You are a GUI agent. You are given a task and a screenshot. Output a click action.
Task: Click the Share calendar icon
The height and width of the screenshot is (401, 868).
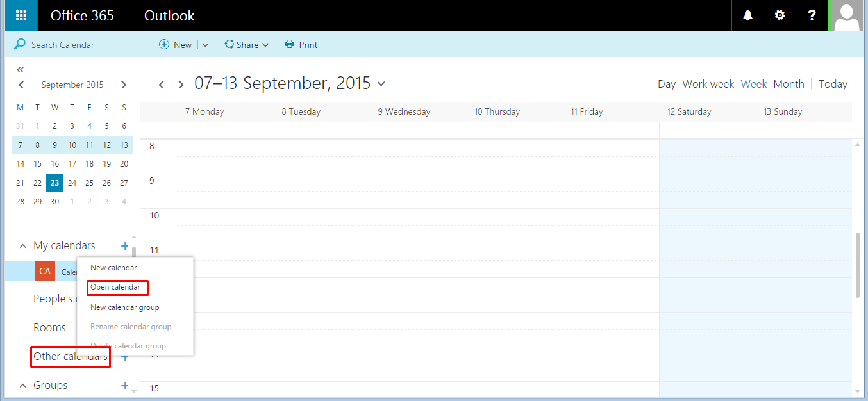click(x=229, y=44)
